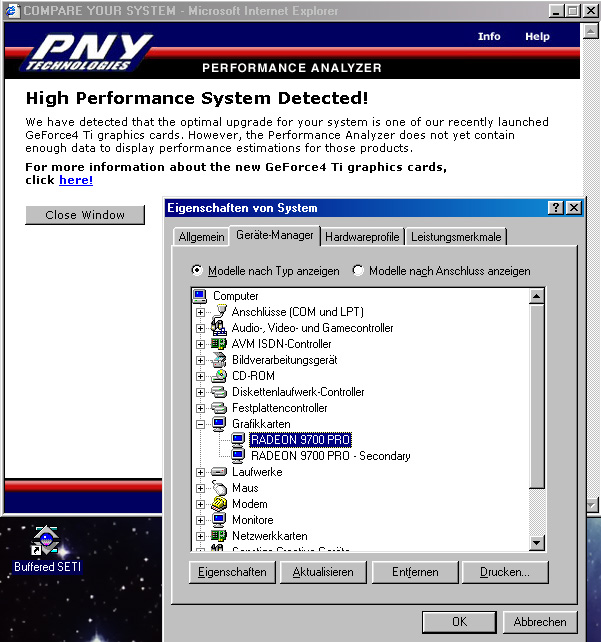The height and width of the screenshot is (642, 601).
Task: Click the Audio-, Video- und Gamecontroller icon
Action: click(x=219, y=328)
